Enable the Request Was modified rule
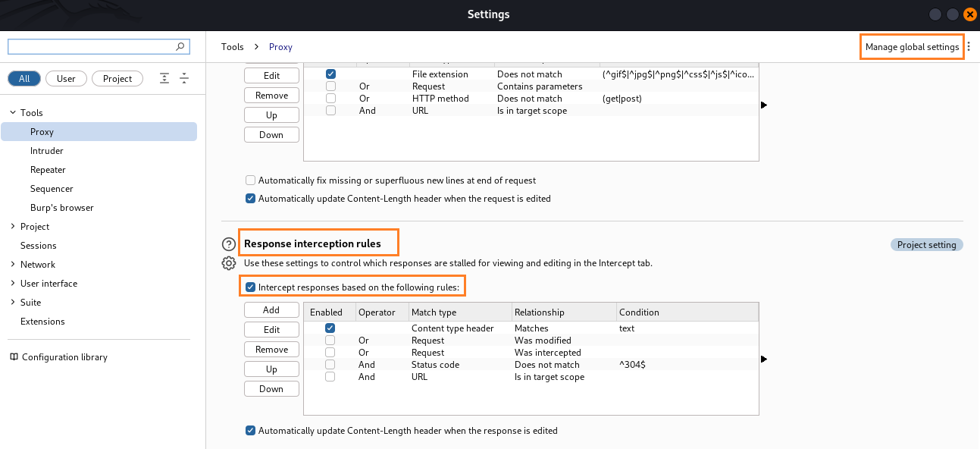 coord(330,341)
